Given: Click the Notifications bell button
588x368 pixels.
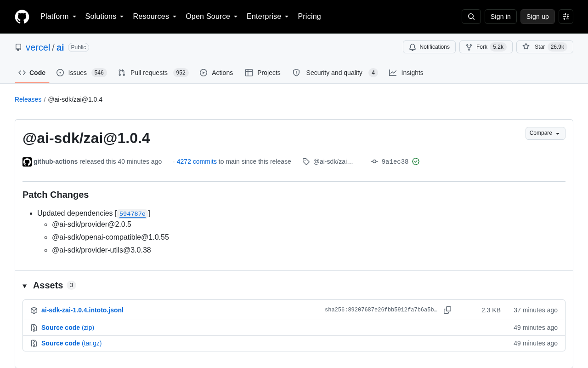Looking at the screenshot, I should point(429,47).
